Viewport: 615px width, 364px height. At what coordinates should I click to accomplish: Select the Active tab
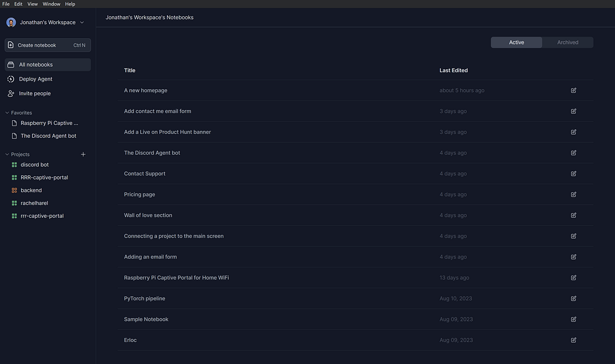517,42
